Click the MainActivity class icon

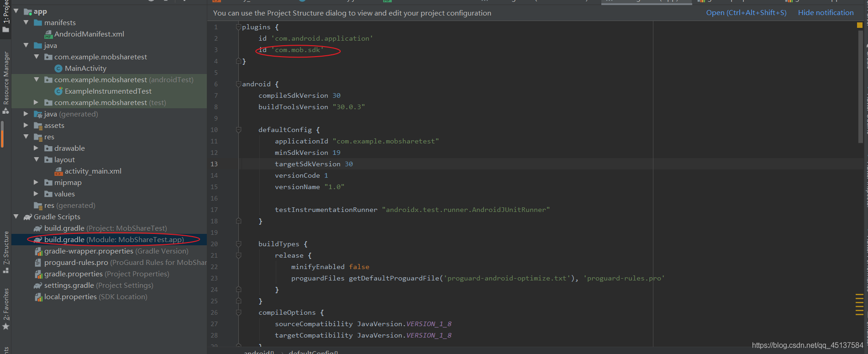coord(58,69)
